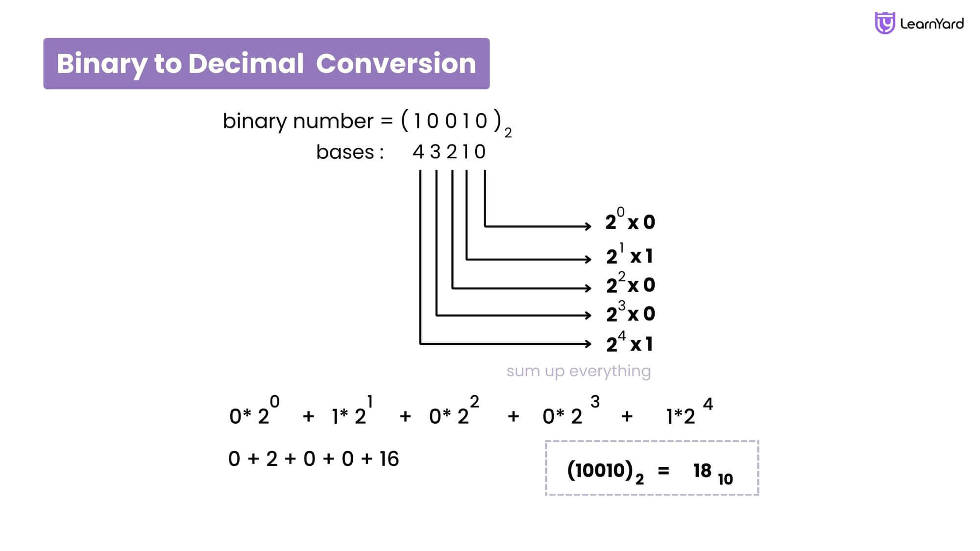Image resolution: width=980 pixels, height=551 pixels.
Task: Click the Binary to Decimal Conversion title
Action: pyautogui.click(x=263, y=64)
